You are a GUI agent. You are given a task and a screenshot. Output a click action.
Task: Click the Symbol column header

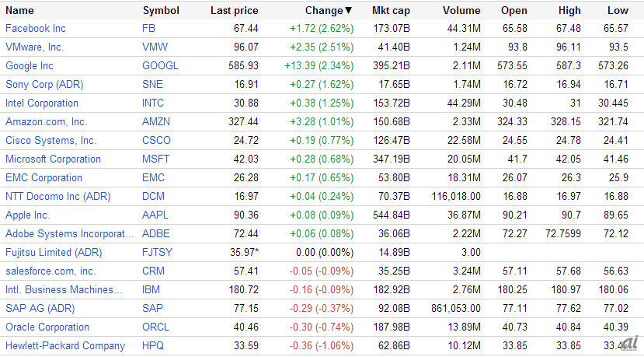[x=161, y=10]
